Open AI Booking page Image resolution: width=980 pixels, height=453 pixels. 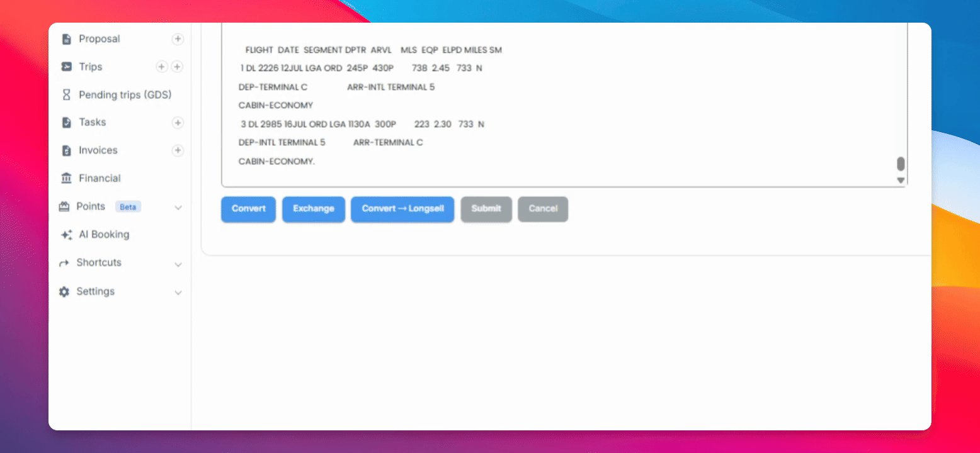104,234
